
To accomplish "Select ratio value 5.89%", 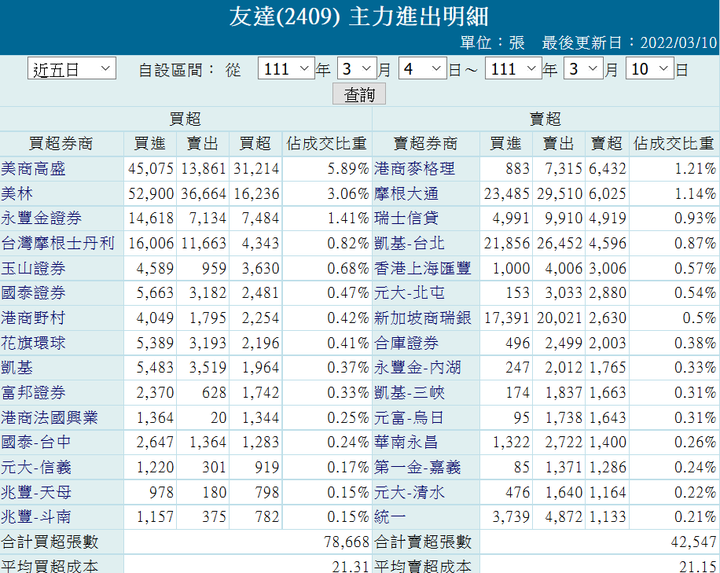I will pos(348,169).
